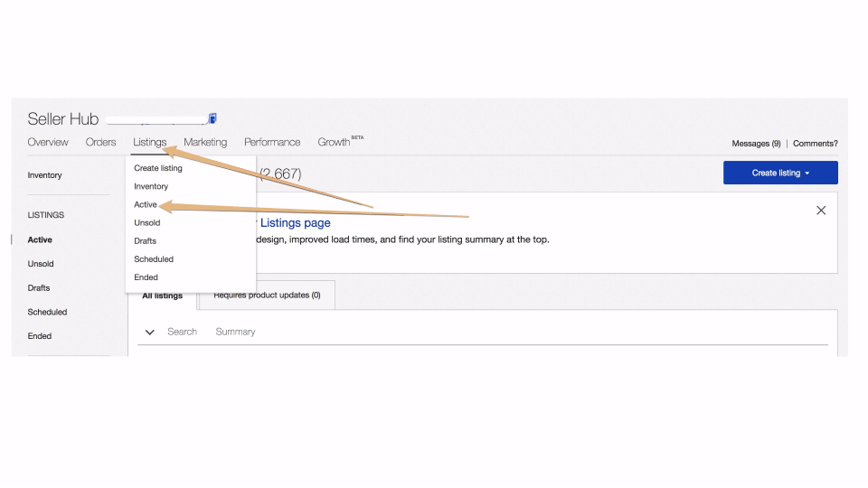Viewport: 868px width, 488px height.
Task: Open the Performance tab
Action: point(272,142)
